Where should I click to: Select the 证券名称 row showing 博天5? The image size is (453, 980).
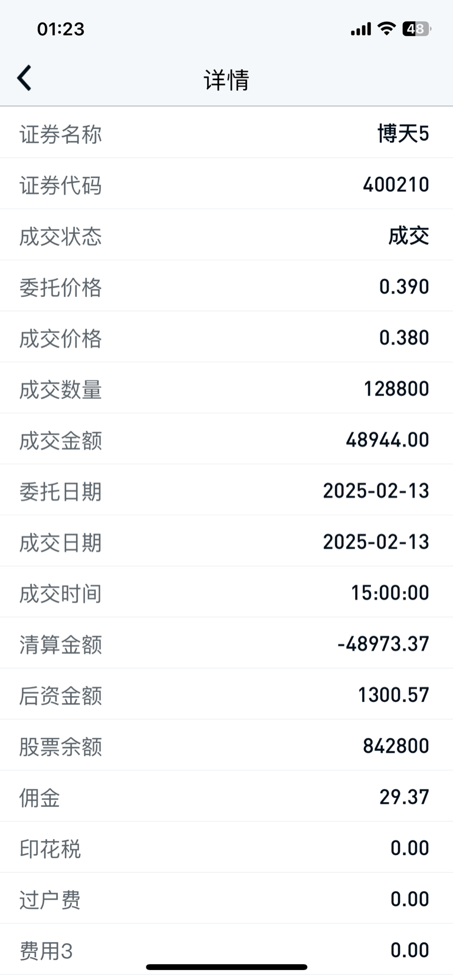(226, 133)
